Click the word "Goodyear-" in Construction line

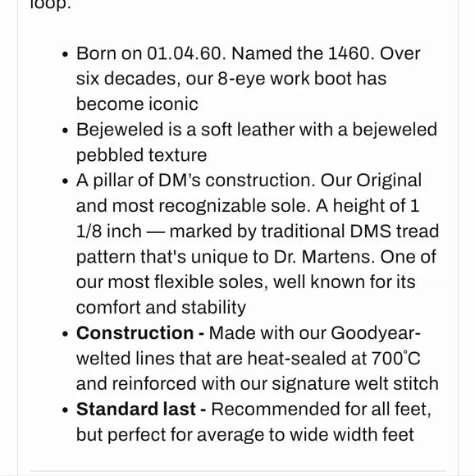click(x=376, y=332)
